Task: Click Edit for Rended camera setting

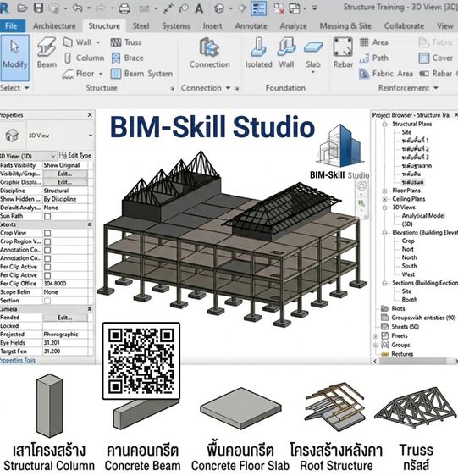Action: pos(65,318)
